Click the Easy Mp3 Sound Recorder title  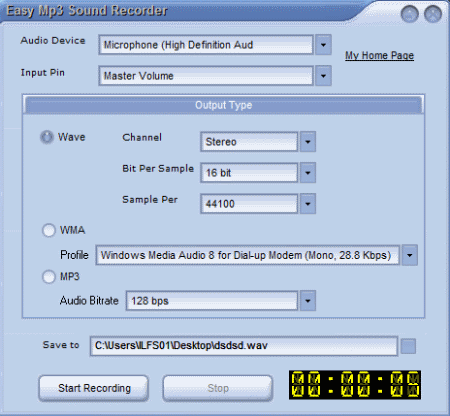[x=87, y=11]
